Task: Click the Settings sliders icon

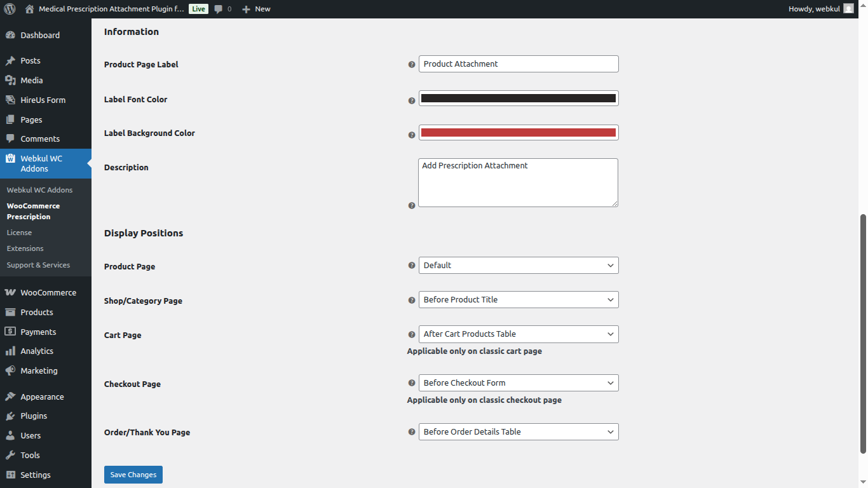Action: [10, 475]
